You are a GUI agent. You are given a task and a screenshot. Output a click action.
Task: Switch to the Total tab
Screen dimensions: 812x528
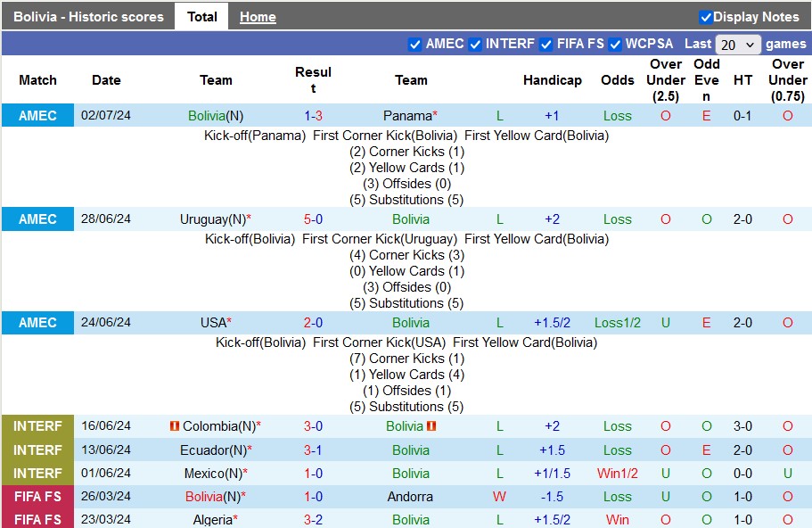click(202, 17)
